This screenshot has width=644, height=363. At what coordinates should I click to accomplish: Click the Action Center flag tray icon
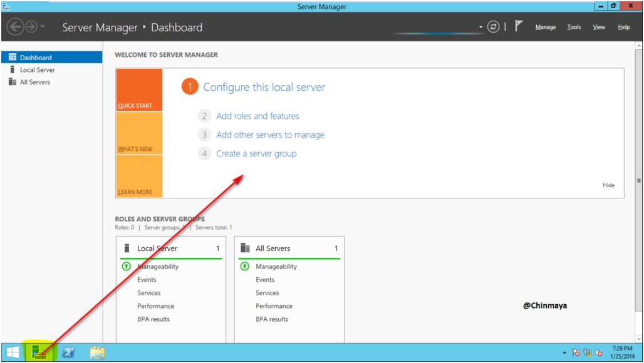point(576,352)
